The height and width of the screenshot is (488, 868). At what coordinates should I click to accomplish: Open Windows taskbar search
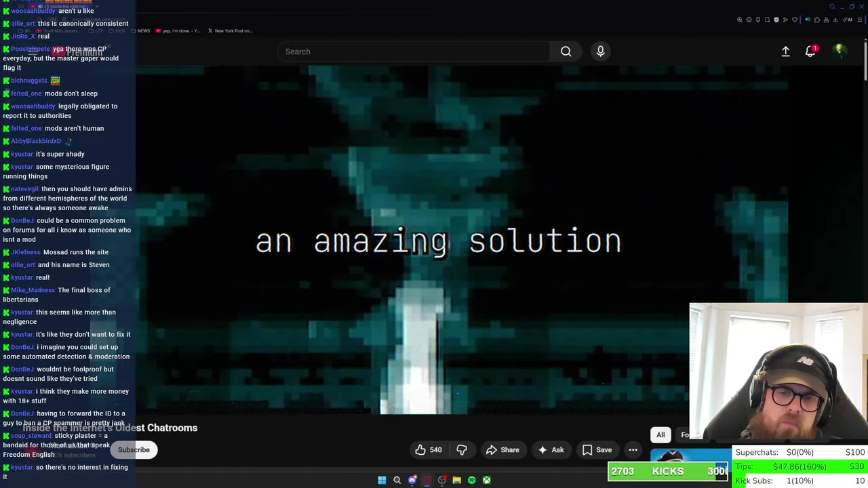coord(397,480)
